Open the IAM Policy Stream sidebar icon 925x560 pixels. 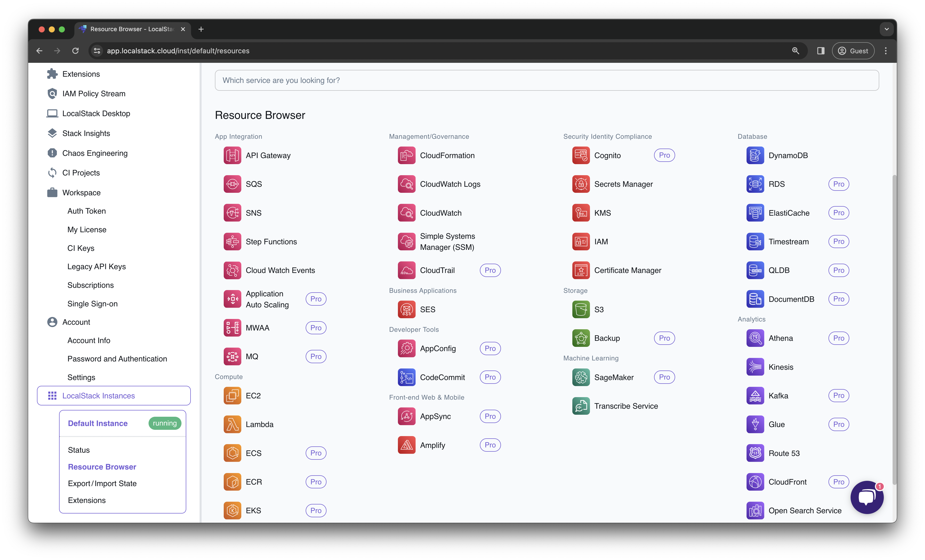pyautogui.click(x=52, y=94)
